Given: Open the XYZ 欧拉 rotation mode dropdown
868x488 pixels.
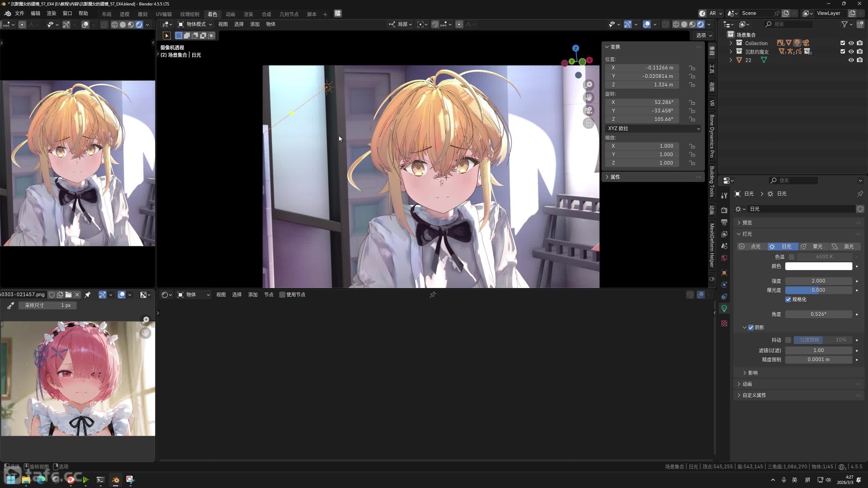Looking at the screenshot, I should pos(653,128).
